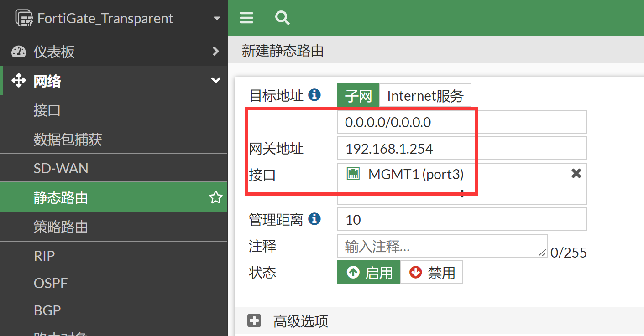Image resolution: width=644 pixels, height=336 pixels.
Task: Go to 策略路由 menu item
Action: pyautogui.click(x=61, y=227)
